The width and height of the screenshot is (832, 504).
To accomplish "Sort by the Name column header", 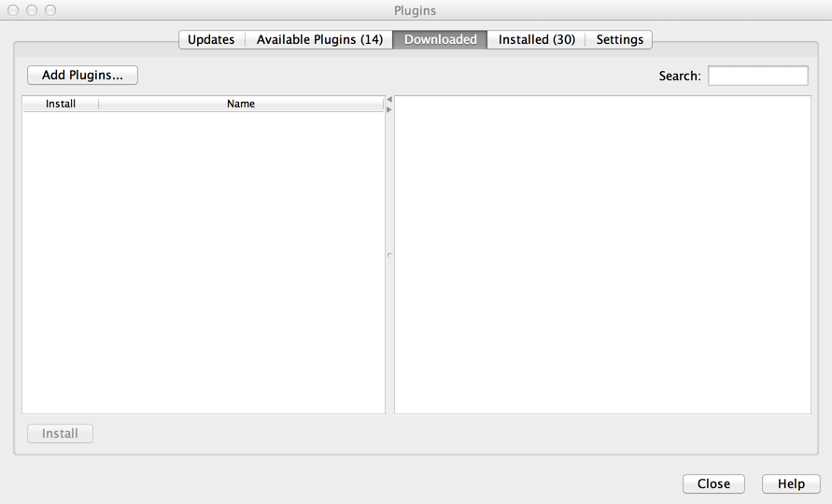I will (241, 104).
